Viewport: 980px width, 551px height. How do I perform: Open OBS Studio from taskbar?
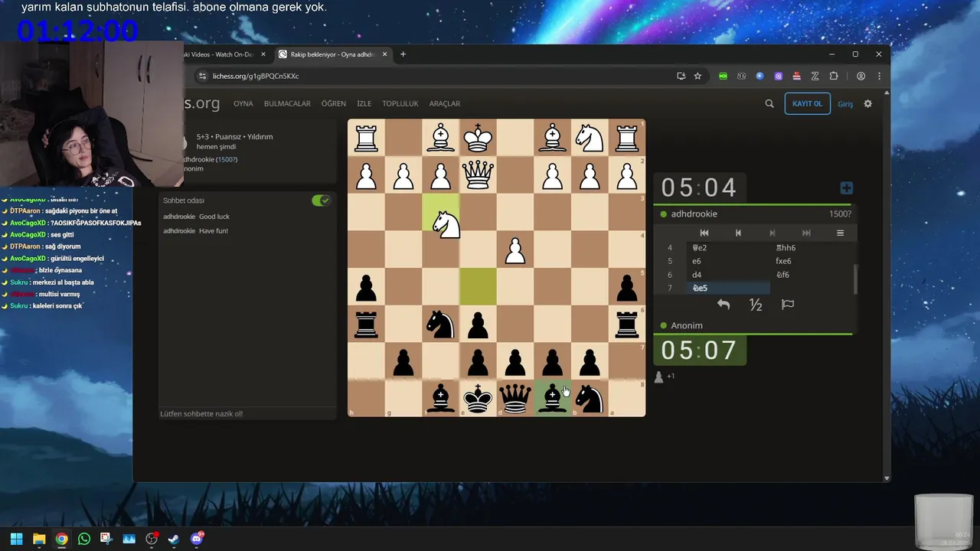point(152,539)
